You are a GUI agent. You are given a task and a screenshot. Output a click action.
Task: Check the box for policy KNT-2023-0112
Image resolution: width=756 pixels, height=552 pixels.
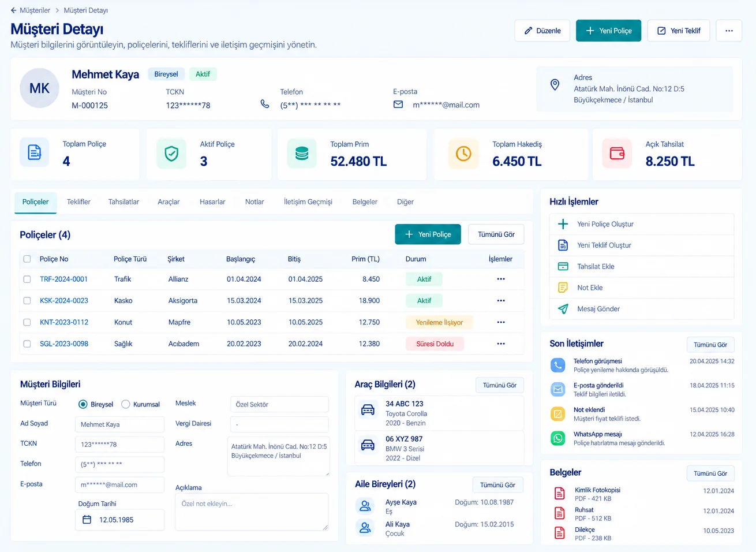27,322
